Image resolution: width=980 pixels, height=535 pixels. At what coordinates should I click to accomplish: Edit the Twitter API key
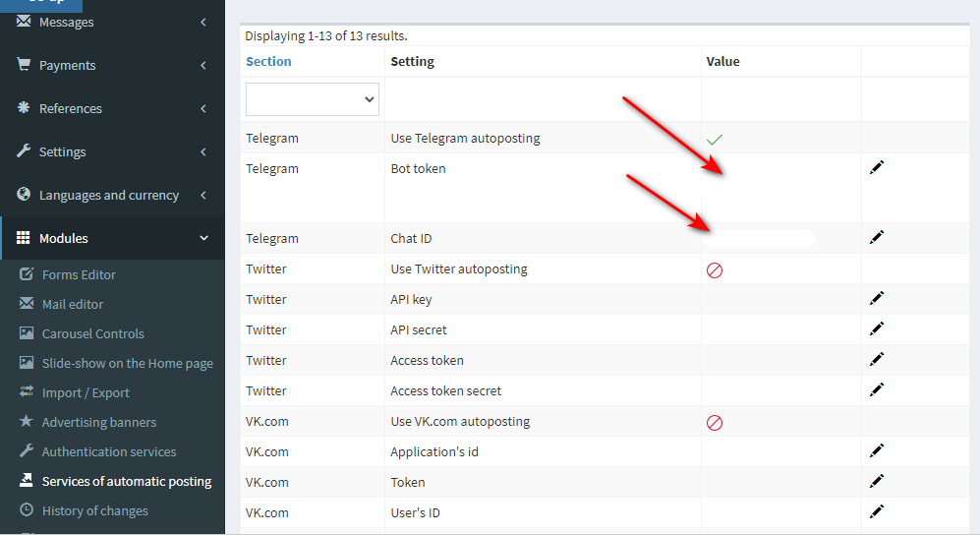coord(877,298)
